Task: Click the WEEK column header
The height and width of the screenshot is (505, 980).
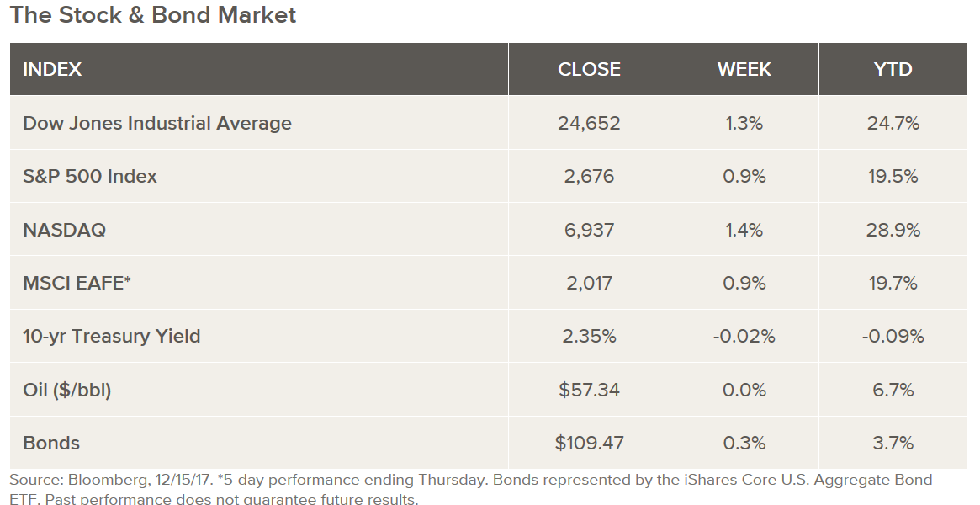Action: 744,69
